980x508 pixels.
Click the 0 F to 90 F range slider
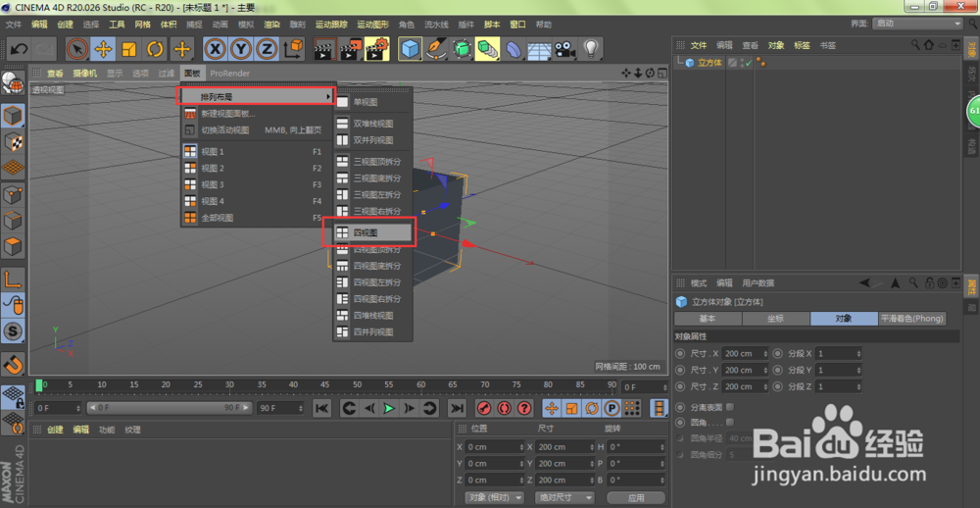170,408
